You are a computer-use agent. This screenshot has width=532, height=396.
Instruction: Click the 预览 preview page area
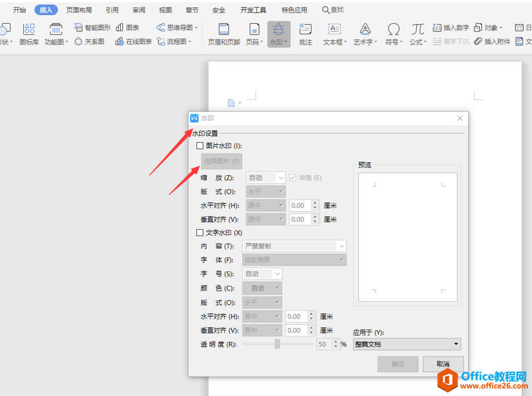(x=408, y=237)
